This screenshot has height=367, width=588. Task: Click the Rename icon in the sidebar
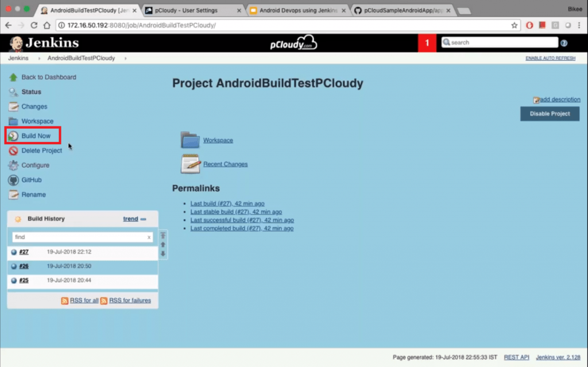[13, 194]
